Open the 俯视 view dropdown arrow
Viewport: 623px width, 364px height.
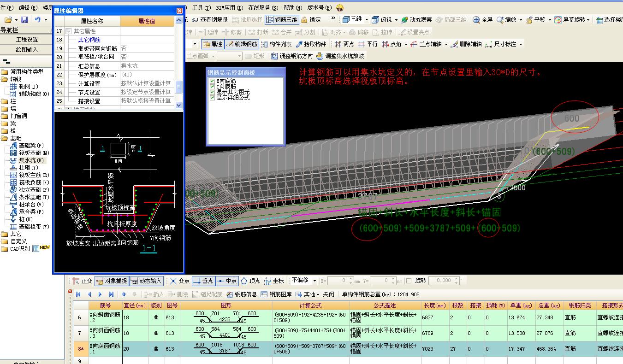coord(396,20)
